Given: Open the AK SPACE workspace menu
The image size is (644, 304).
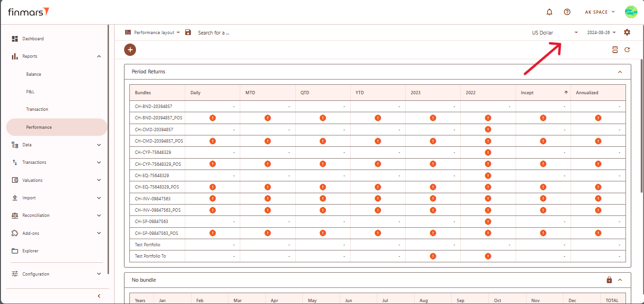Looking at the screenshot, I should (x=599, y=12).
